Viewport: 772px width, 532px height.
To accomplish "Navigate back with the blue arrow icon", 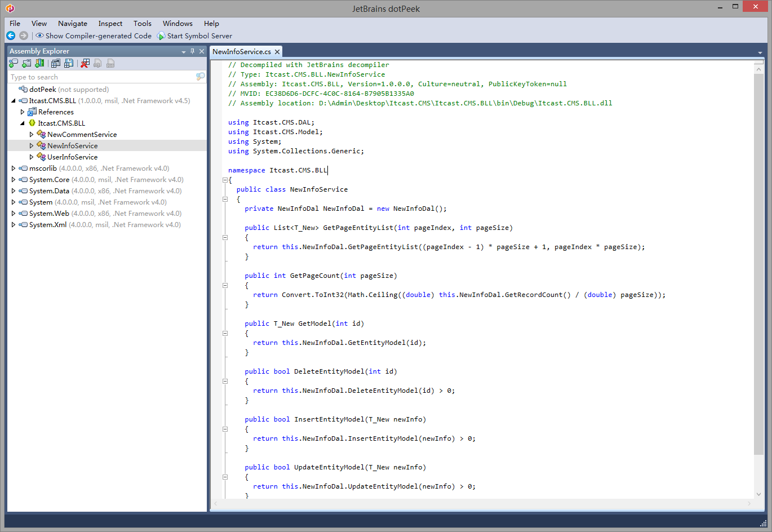I will click(x=11, y=36).
